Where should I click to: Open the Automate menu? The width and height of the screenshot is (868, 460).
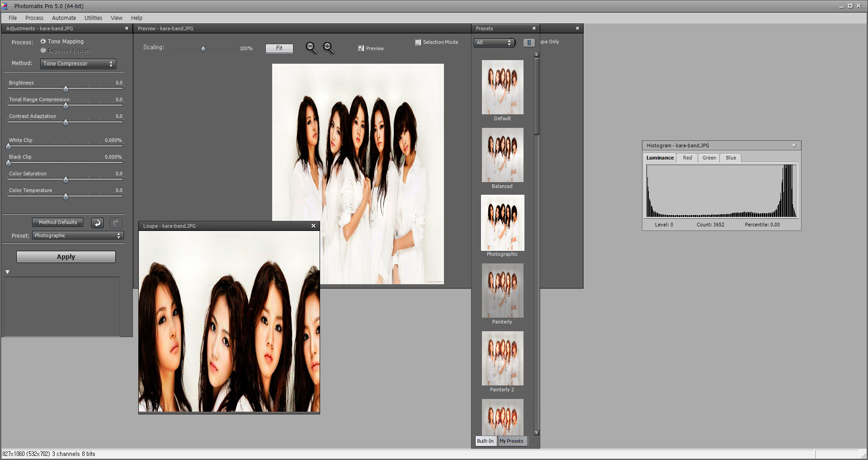pyautogui.click(x=64, y=18)
